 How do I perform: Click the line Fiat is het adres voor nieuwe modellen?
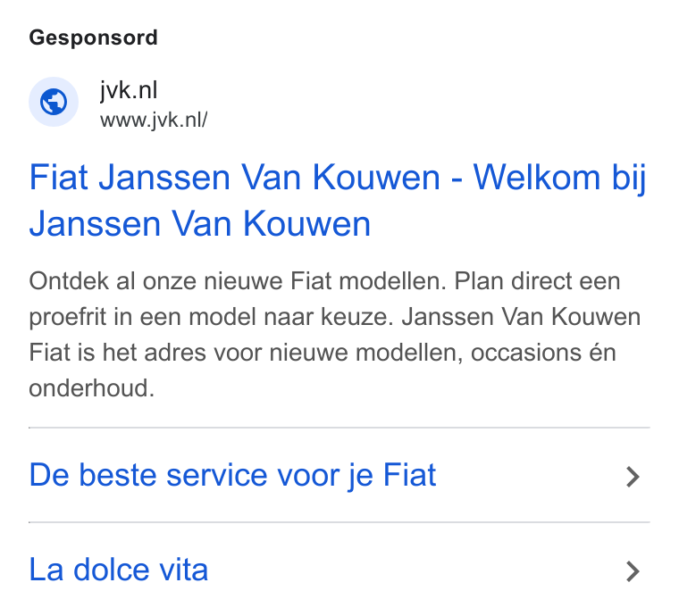(x=246, y=353)
